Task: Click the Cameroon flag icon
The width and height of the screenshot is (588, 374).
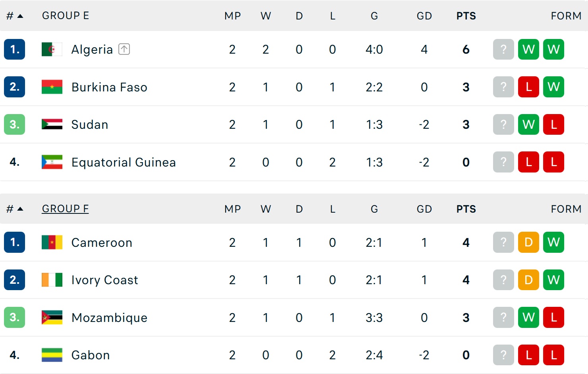Action: click(52, 242)
